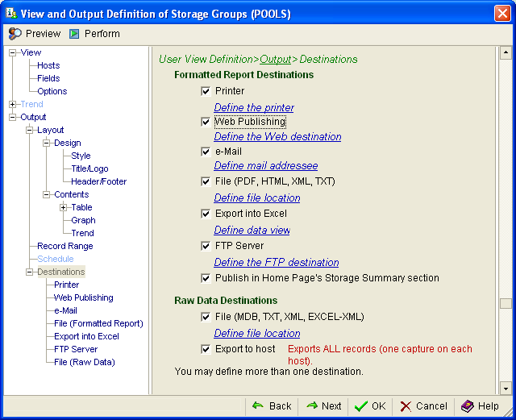Toggle File (PDF, HTML, XML, TXT) checkbox
516x420 pixels.
(x=206, y=181)
